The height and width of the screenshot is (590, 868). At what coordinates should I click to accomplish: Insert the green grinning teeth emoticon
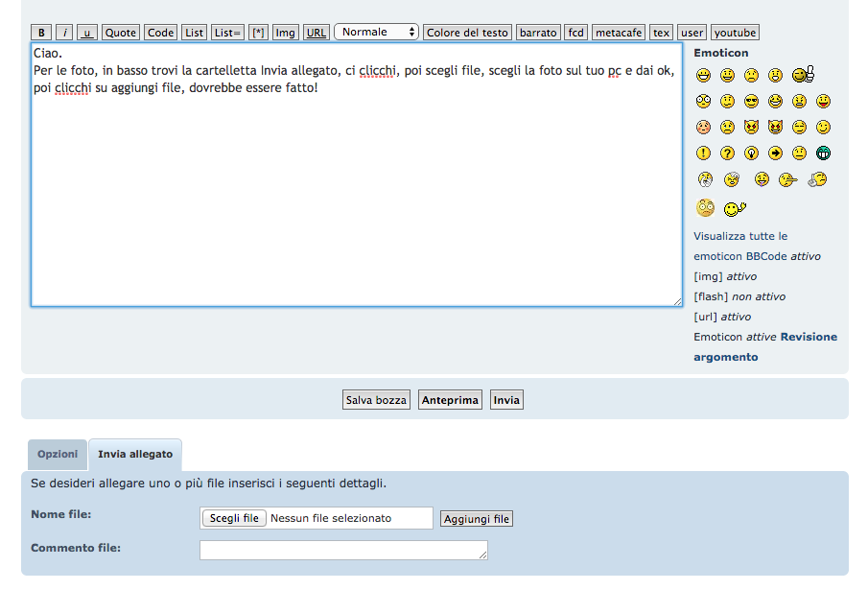coord(823,153)
